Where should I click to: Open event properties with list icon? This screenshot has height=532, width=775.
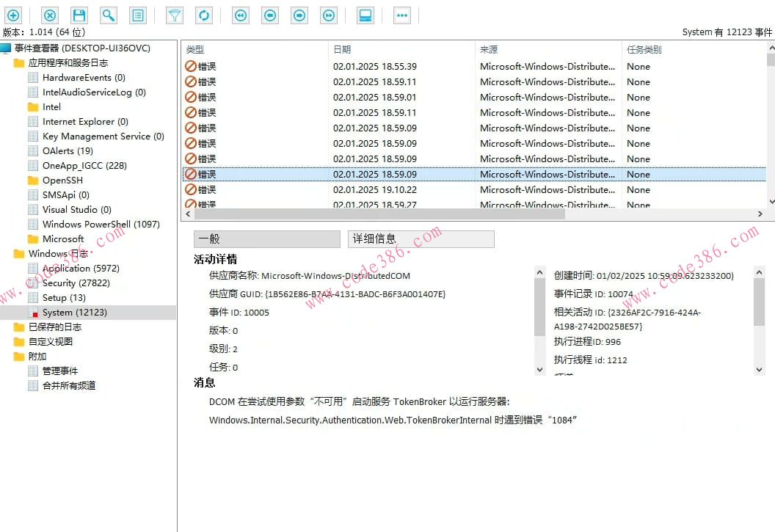click(137, 15)
